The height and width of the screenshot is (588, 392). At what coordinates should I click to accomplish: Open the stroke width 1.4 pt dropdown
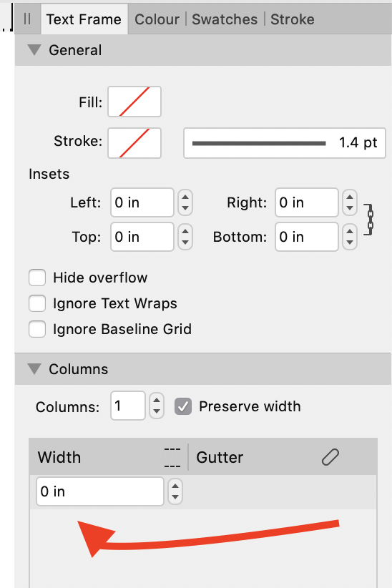point(284,143)
